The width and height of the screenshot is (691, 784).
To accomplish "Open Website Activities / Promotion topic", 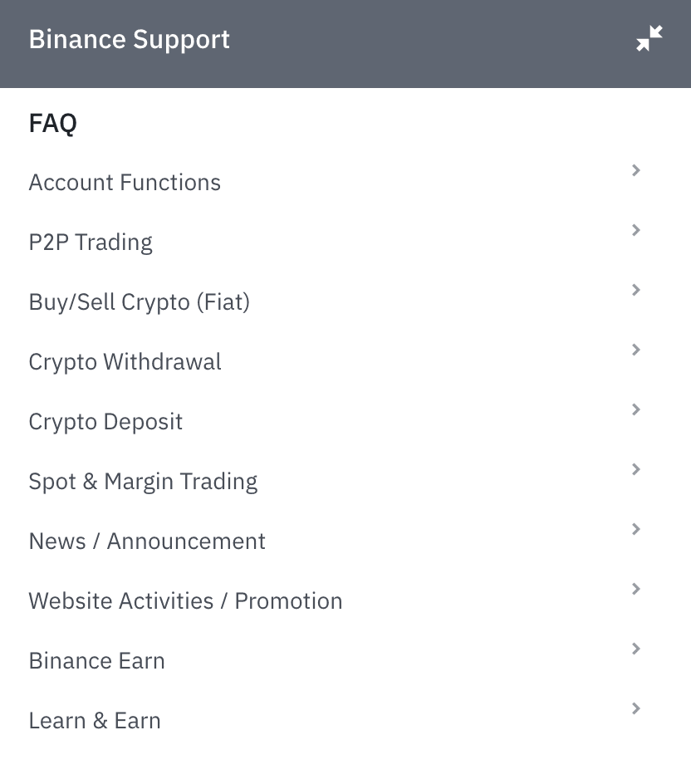I will (185, 601).
